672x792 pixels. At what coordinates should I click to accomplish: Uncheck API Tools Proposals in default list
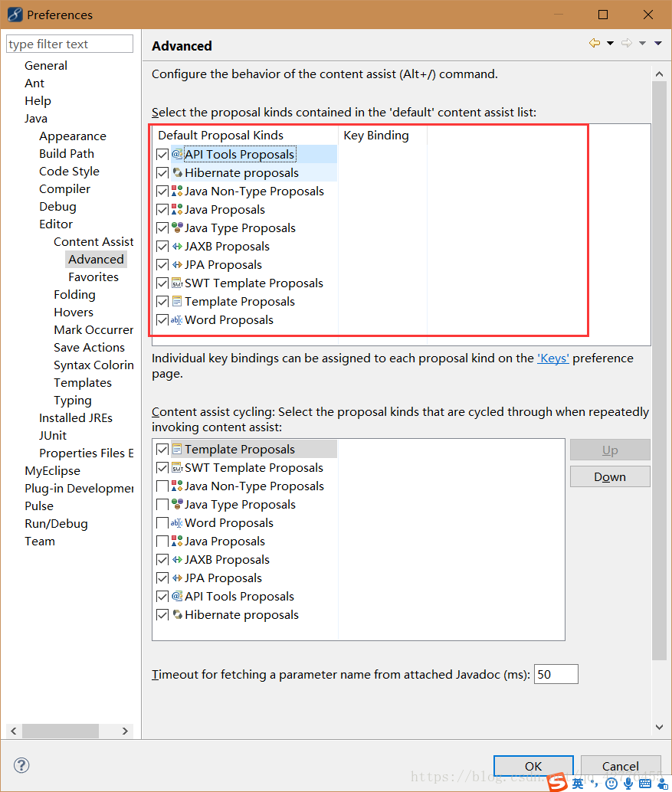162,155
